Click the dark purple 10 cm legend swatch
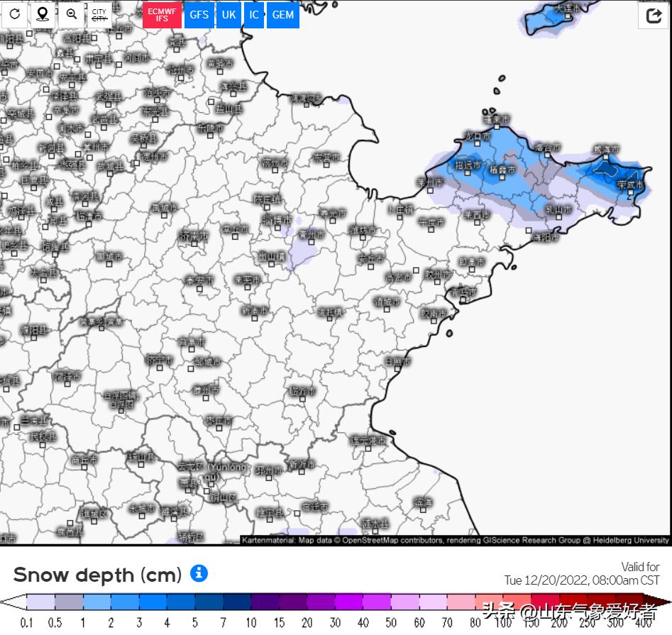 [264, 602]
